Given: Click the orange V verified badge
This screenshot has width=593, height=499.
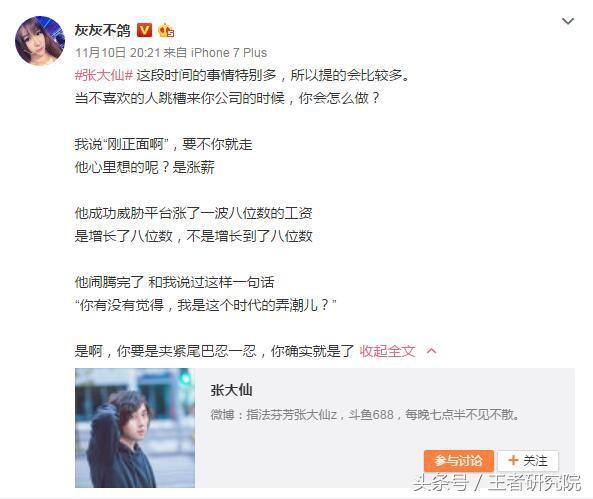Looking at the screenshot, I should [144, 30].
